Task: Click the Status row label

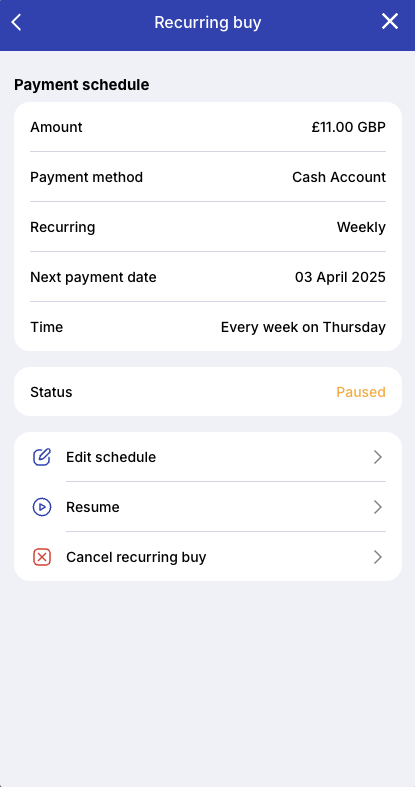Action: [51, 392]
